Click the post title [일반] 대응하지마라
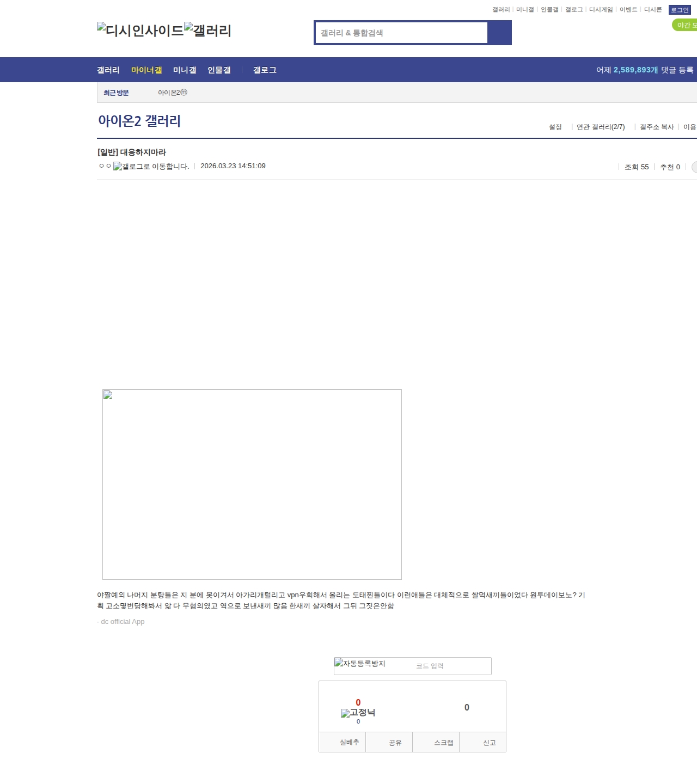Viewport: 697px width, 784px height. click(132, 152)
